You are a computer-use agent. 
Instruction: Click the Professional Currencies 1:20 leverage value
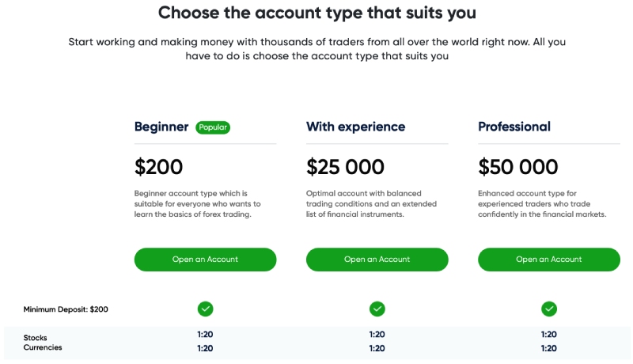pos(548,348)
